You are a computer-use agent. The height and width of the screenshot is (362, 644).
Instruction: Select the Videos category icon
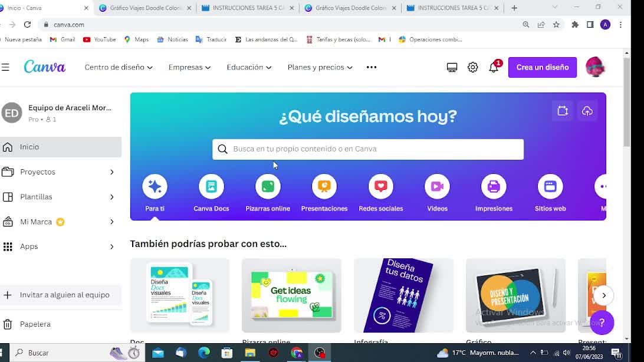tap(437, 186)
